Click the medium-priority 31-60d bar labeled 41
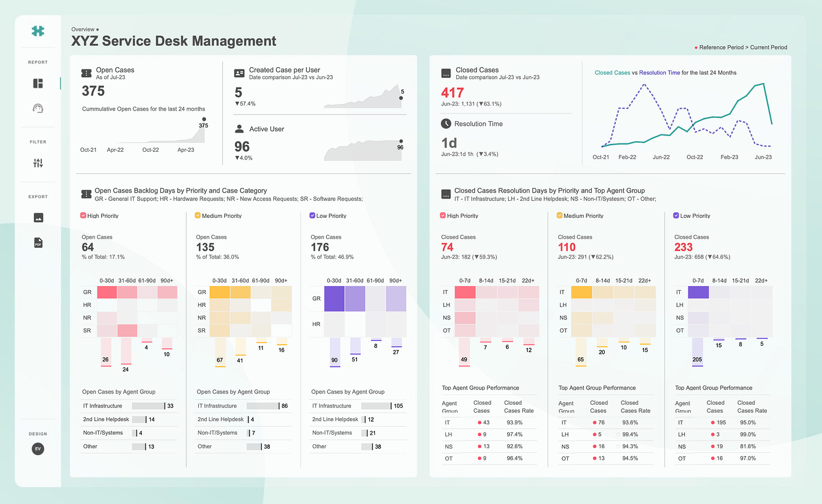Image resolution: width=822 pixels, height=504 pixels. [x=241, y=347]
